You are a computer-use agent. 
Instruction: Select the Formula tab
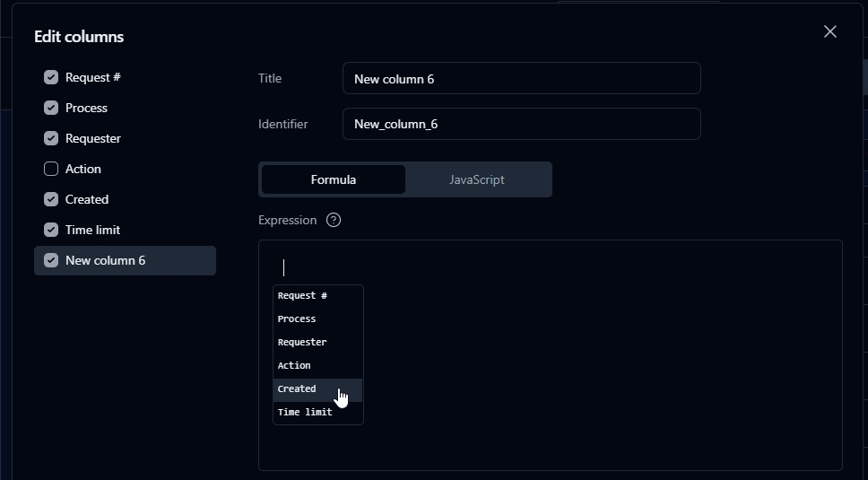(334, 179)
